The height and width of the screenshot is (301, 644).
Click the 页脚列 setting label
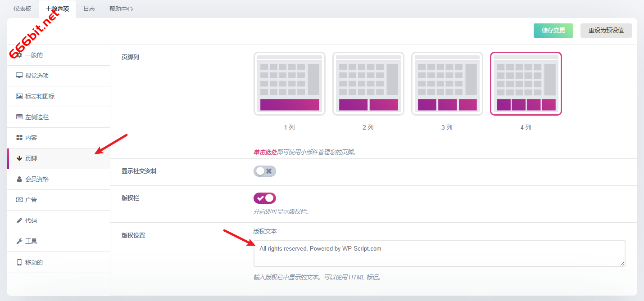[130, 57]
